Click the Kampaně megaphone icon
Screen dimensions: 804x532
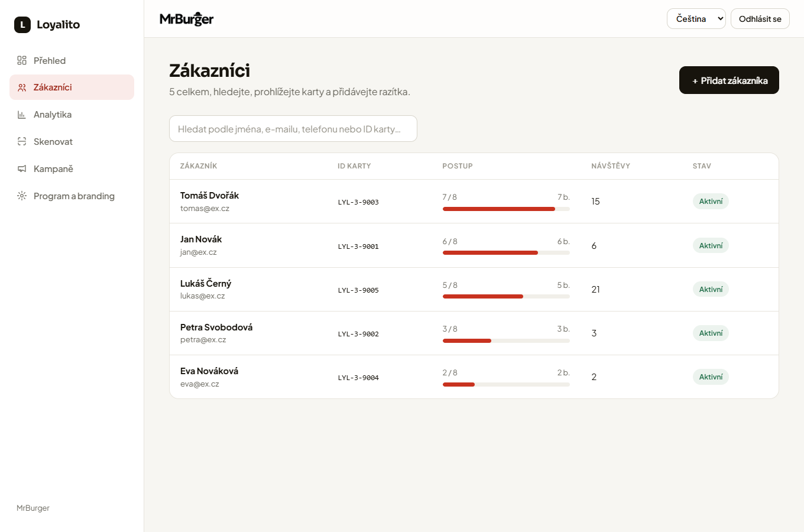[22, 169]
